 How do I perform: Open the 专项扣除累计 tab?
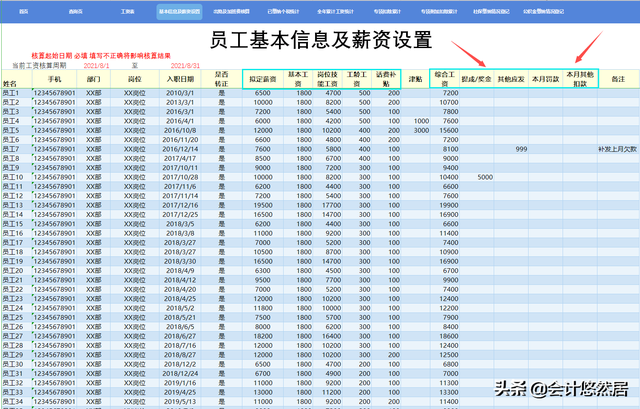coord(387,11)
